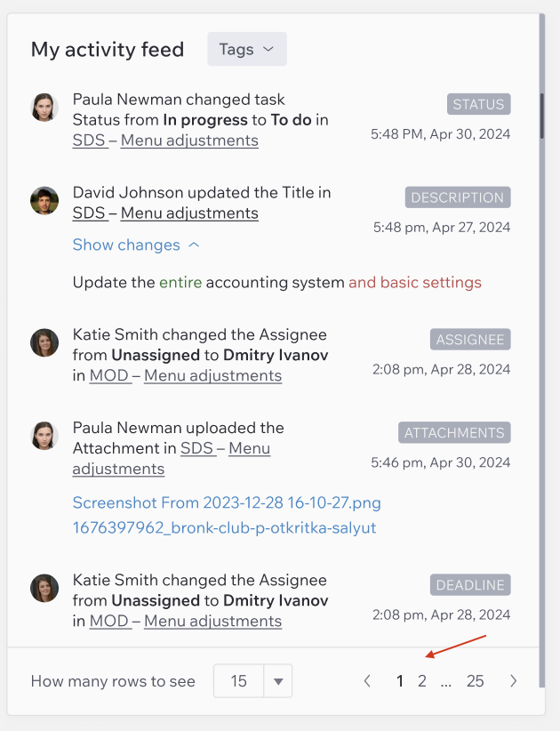Viewport: 560px width, 731px height.
Task: Open Screenshot From 2023-12-28 16-10-27.png attachment
Action: tap(226, 503)
